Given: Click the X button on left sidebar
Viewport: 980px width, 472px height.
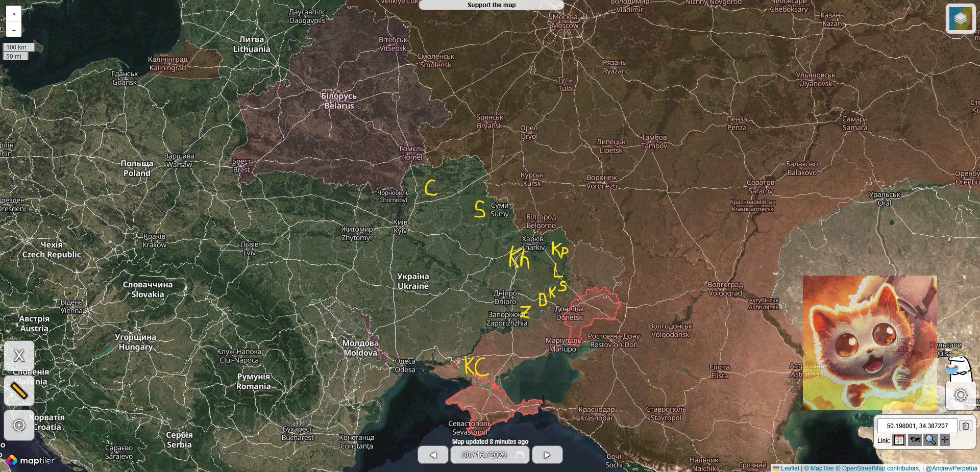Looking at the screenshot, I should coord(19,356).
